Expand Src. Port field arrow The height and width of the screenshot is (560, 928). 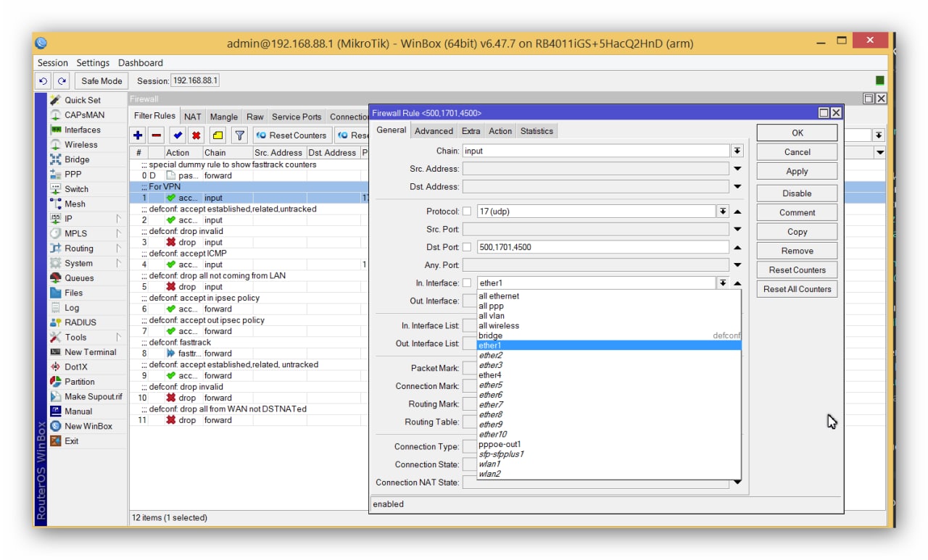click(737, 230)
